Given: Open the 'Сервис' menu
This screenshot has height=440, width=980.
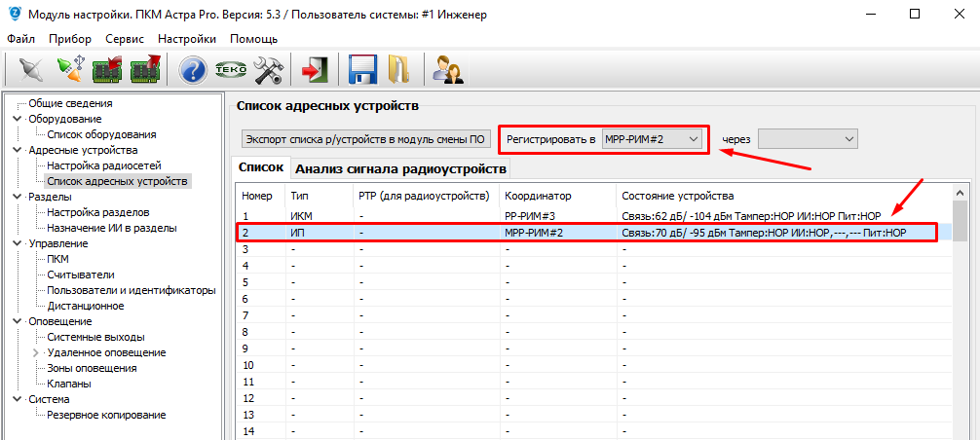Looking at the screenshot, I should coord(125,39).
